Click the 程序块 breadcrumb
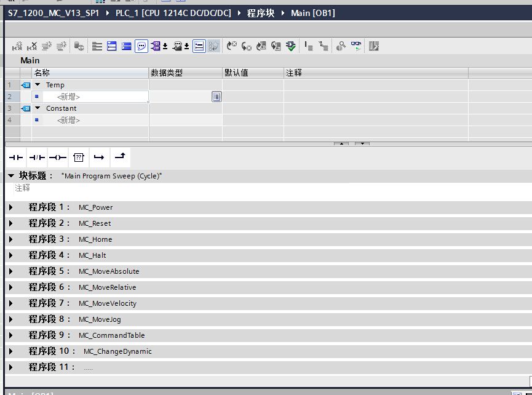Screen dimensions: 532x395 coord(261,14)
